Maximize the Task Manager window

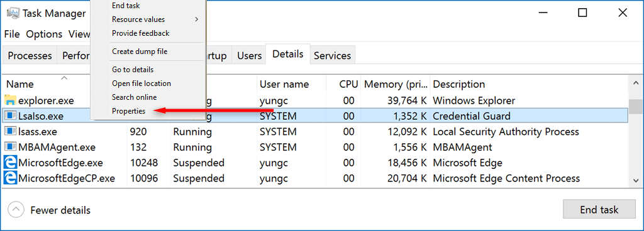point(582,13)
